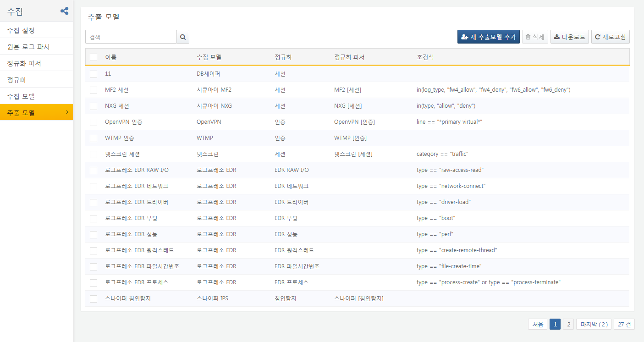644x342 pixels.
Task: Click the 수집 모델 column header
Action: pyautogui.click(x=209, y=57)
